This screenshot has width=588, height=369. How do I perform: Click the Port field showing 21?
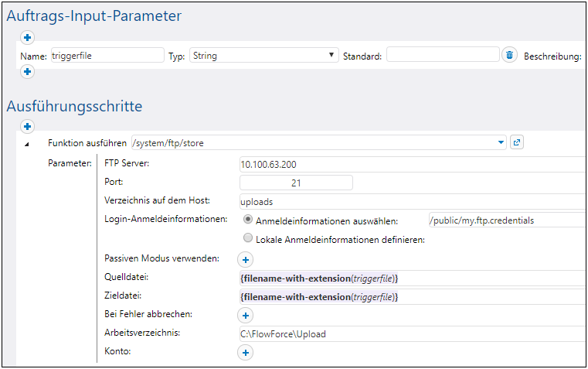click(296, 183)
